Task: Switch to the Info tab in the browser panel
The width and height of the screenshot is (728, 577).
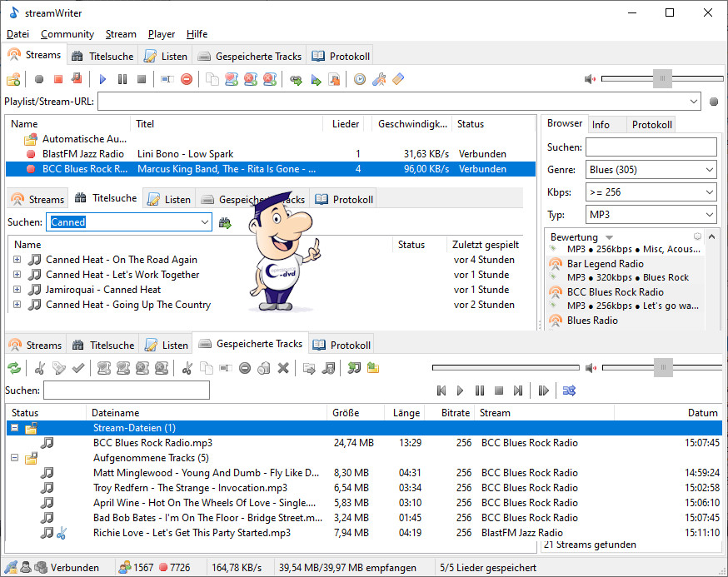Action: [601, 124]
